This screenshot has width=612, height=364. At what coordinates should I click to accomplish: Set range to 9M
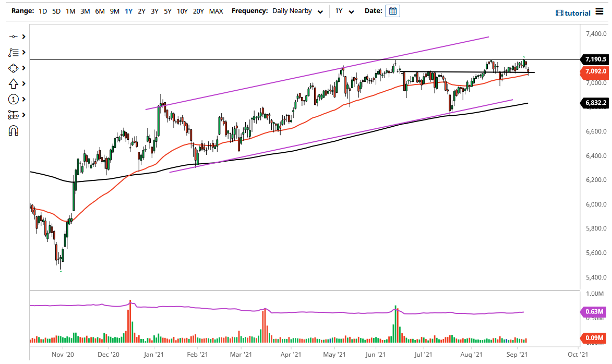tap(114, 11)
